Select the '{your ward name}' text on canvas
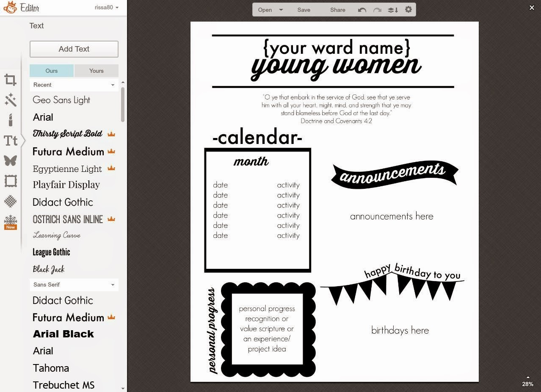The image size is (541, 392). tap(337, 47)
